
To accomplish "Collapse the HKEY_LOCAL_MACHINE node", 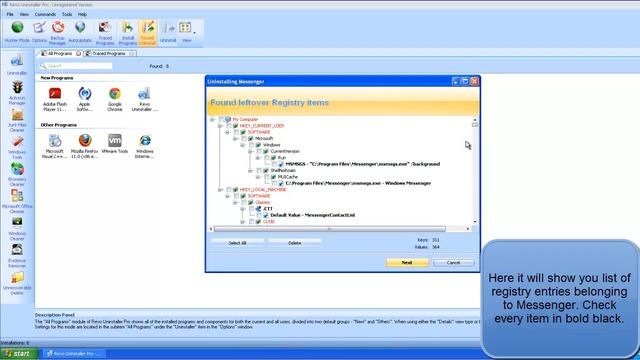I will [x=220, y=190].
